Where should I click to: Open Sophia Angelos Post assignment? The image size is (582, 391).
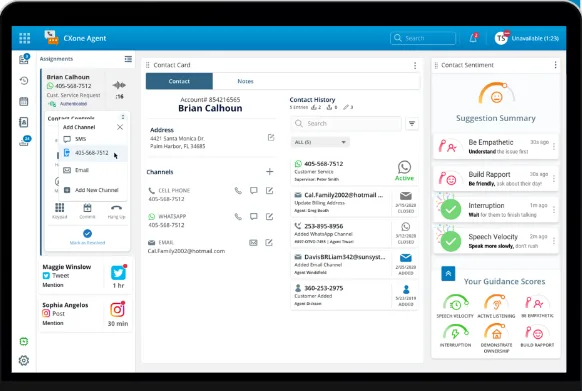pyautogui.click(x=85, y=314)
